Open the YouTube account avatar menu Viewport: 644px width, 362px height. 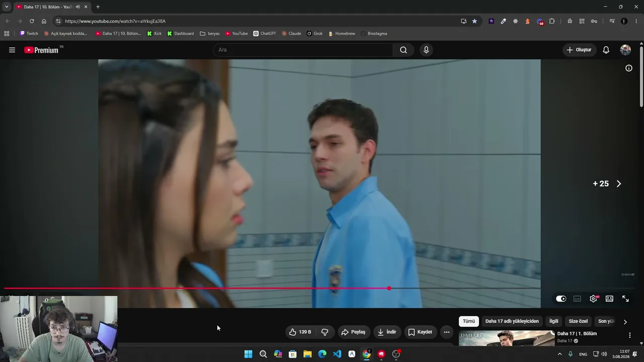tap(625, 50)
